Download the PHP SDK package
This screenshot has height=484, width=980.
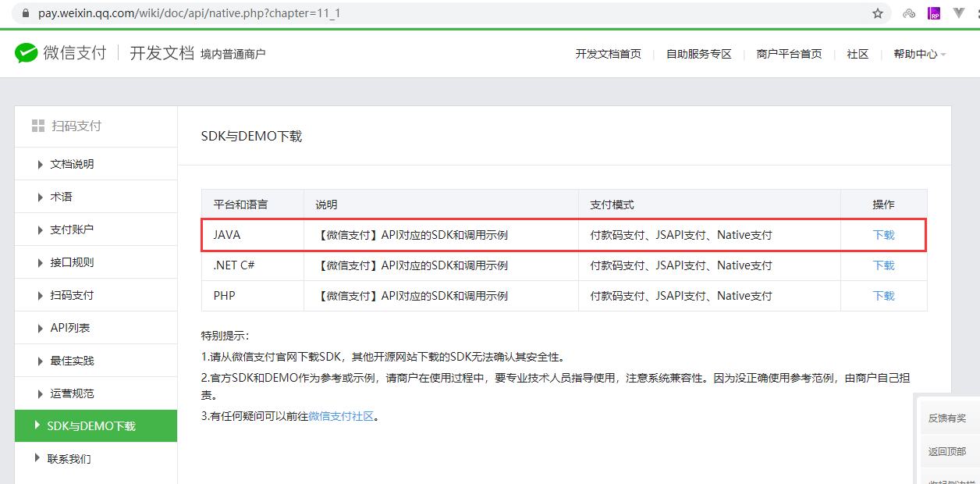(x=882, y=295)
